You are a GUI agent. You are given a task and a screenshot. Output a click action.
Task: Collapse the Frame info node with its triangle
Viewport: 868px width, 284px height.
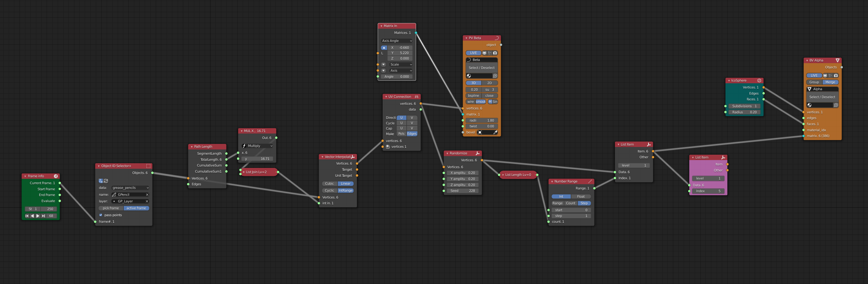25,176
